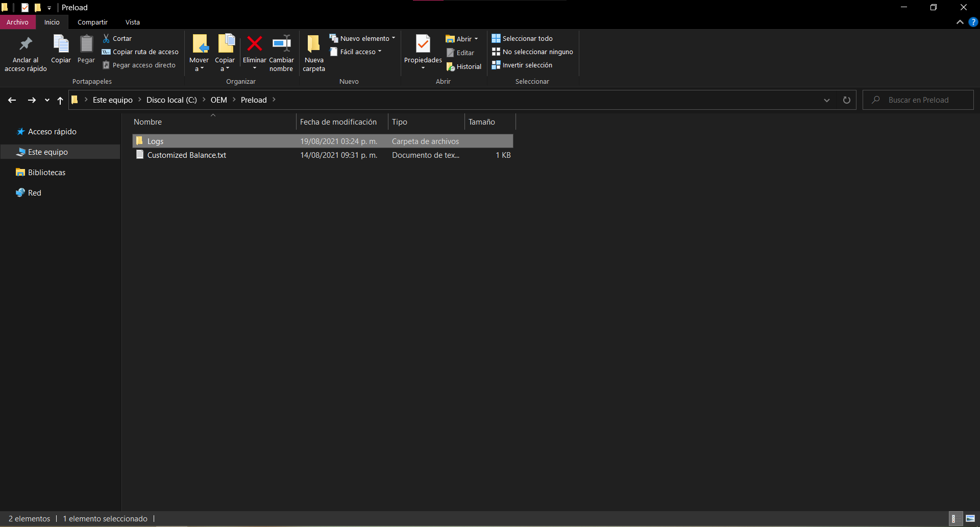Click Pegar acceso directo
980x527 pixels.
click(x=139, y=65)
